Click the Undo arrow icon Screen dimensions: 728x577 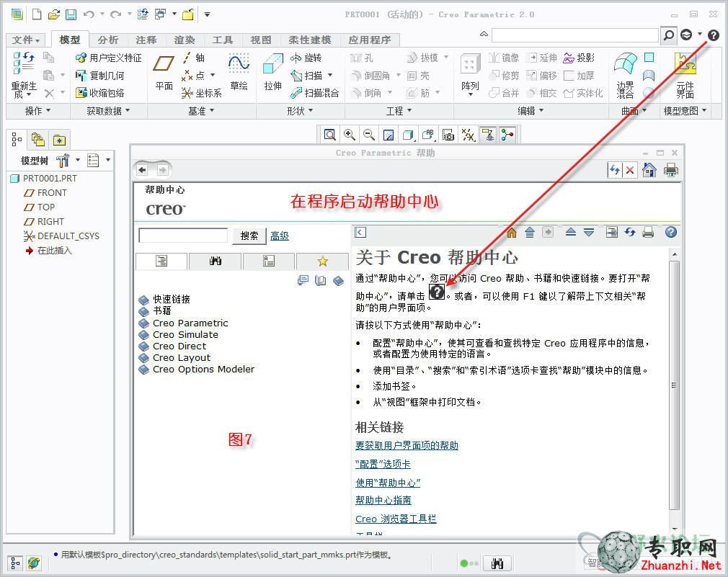[x=89, y=14]
